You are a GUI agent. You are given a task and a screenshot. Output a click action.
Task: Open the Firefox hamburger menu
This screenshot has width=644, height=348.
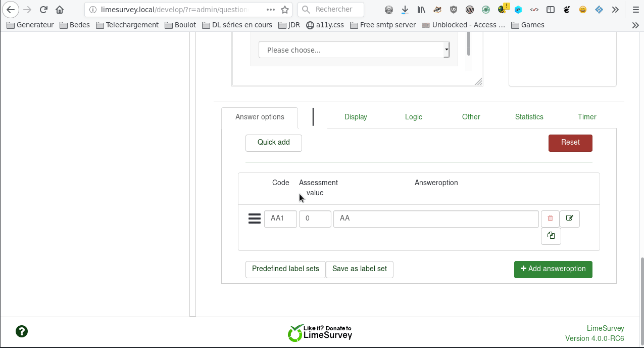click(x=635, y=10)
